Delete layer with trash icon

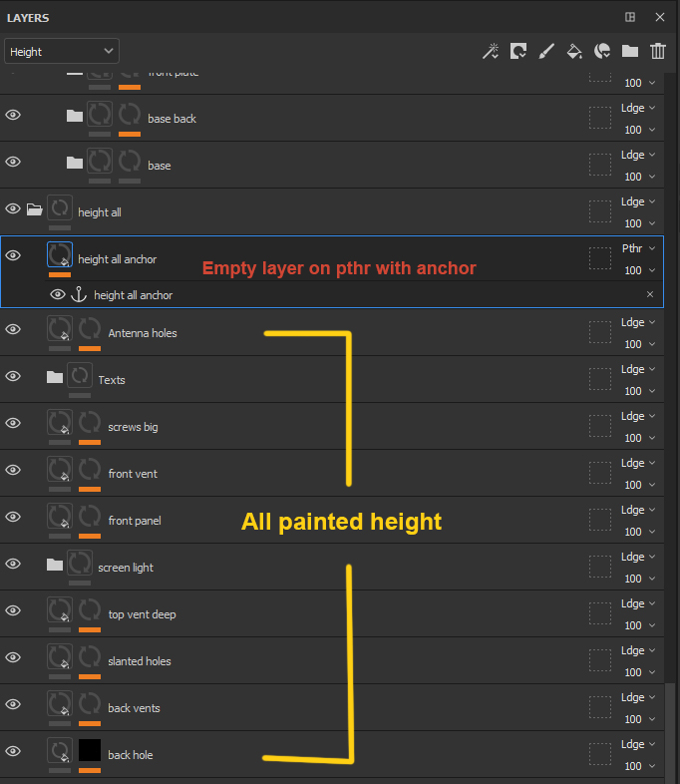tap(658, 52)
